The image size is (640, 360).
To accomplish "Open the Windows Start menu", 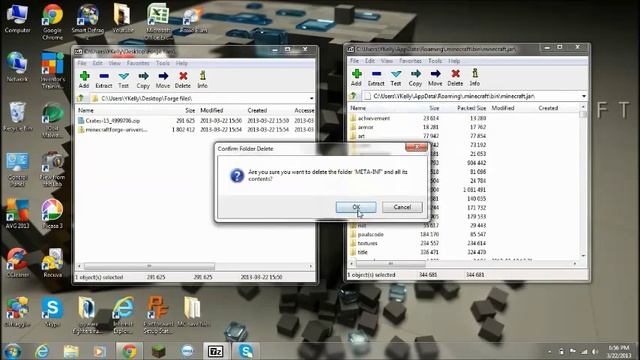I will [13, 351].
